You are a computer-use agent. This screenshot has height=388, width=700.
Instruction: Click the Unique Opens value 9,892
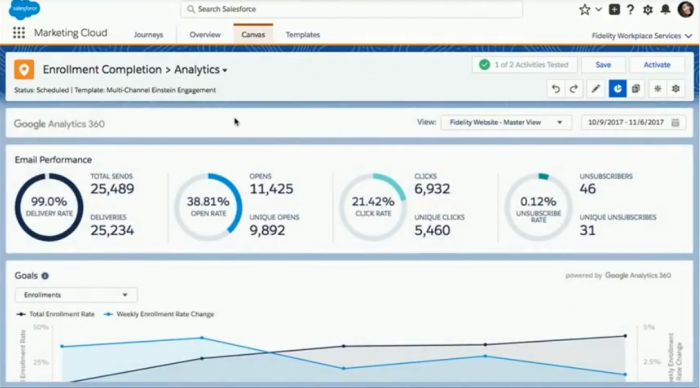[267, 230]
